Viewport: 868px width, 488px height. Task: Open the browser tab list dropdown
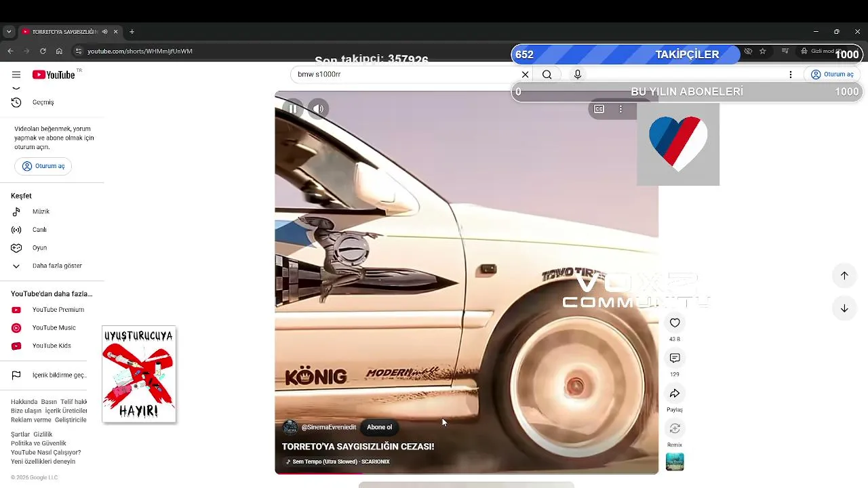tap(9, 32)
